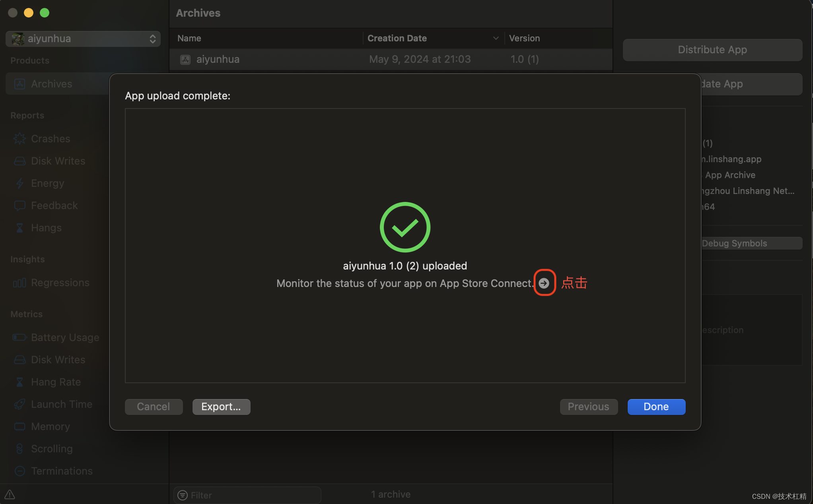The height and width of the screenshot is (504, 813).
Task: Click Export to save archive
Action: (x=221, y=407)
